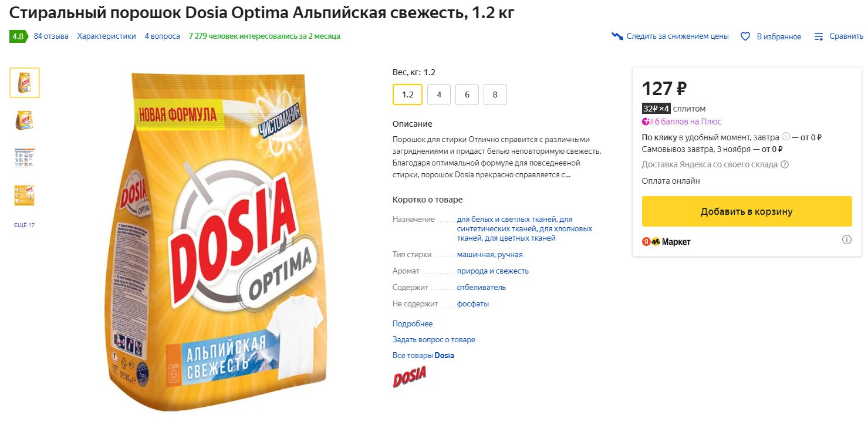Choose the 8 kg weight option
The width and height of the screenshot is (868, 425).
point(495,95)
